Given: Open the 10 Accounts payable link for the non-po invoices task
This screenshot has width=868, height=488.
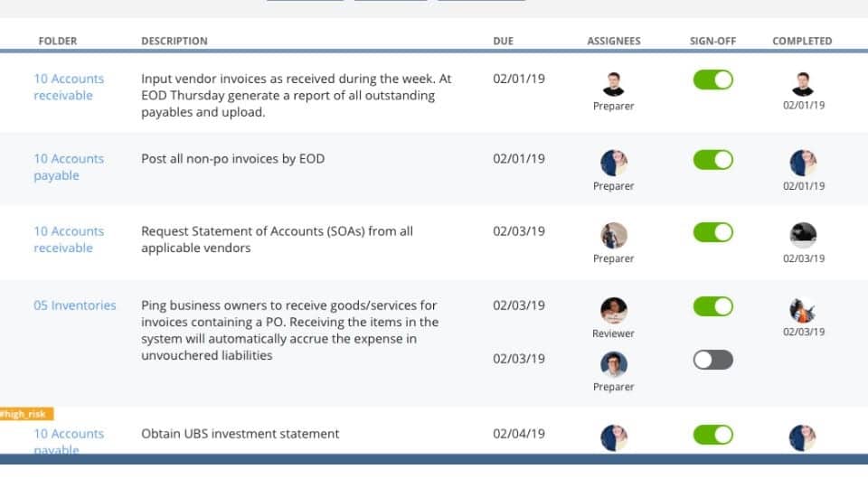Looking at the screenshot, I should [69, 167].
